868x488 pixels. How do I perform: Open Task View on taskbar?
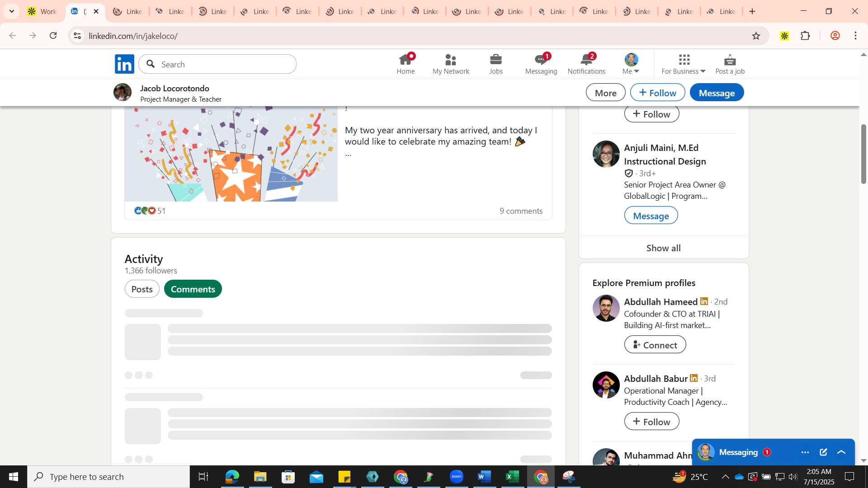point(203,477)
